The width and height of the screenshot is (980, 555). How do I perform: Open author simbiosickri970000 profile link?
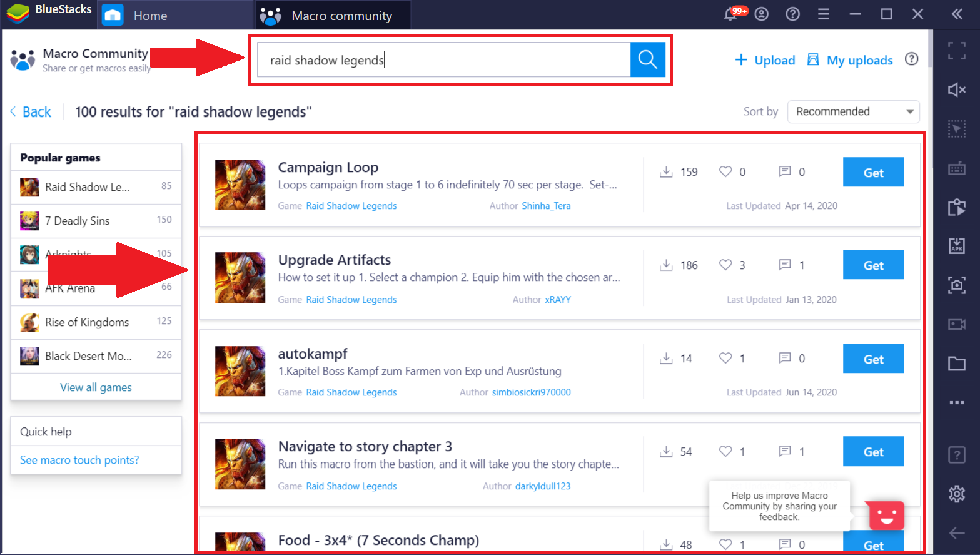click(531, 392)
